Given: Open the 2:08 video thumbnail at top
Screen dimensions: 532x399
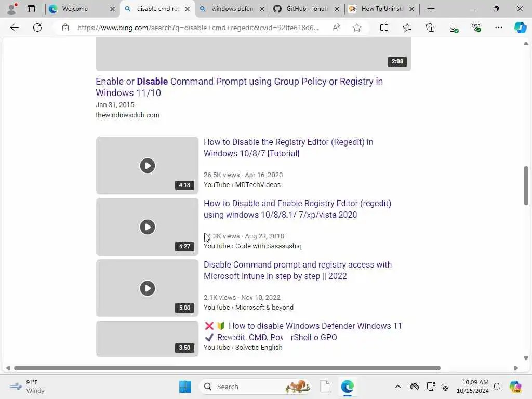Looking at the screenshot, I should point(254,54).
